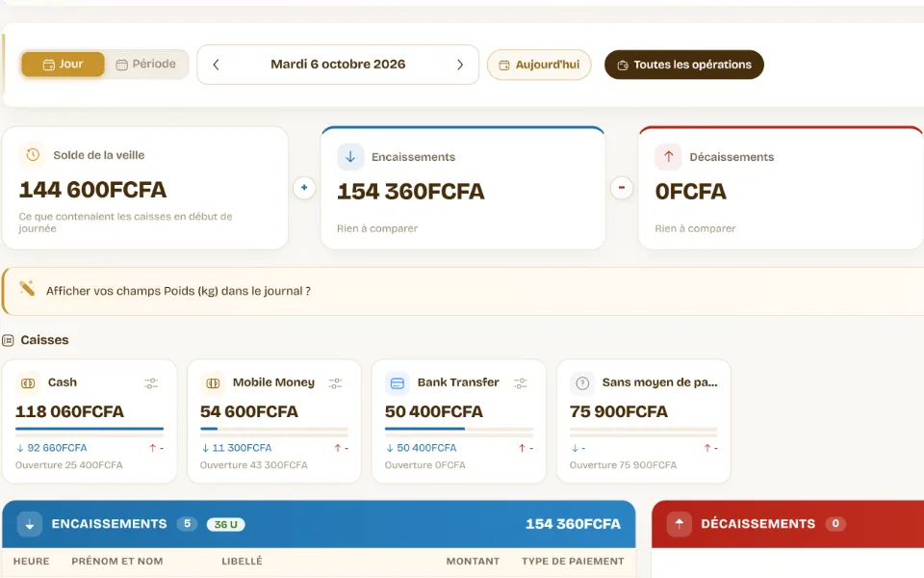The image size is (924, 578).
Task: Click the Caisses section icon
Action: coord(8,340)
